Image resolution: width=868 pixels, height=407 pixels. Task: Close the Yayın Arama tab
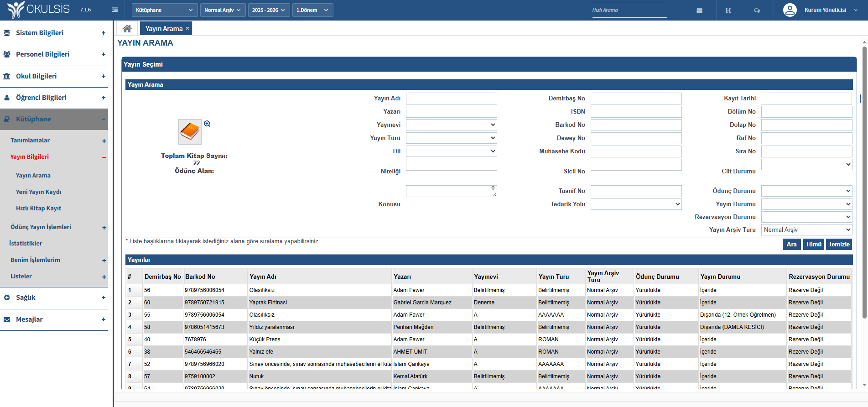pos(187,28)
